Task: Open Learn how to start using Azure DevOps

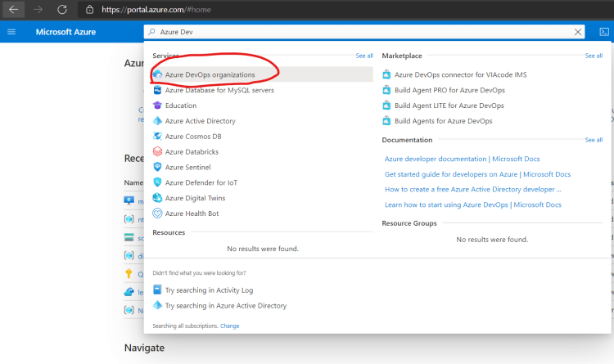Action: [473, 204]
